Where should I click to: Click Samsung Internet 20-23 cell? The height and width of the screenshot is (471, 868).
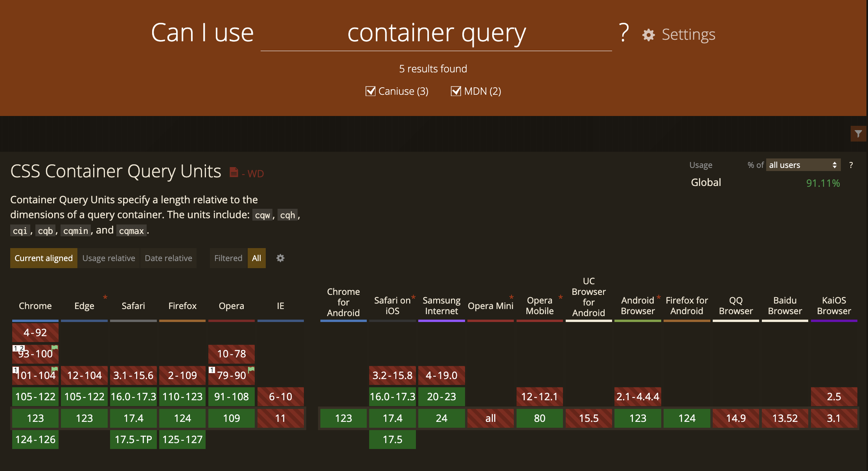[x=441, y=397]
